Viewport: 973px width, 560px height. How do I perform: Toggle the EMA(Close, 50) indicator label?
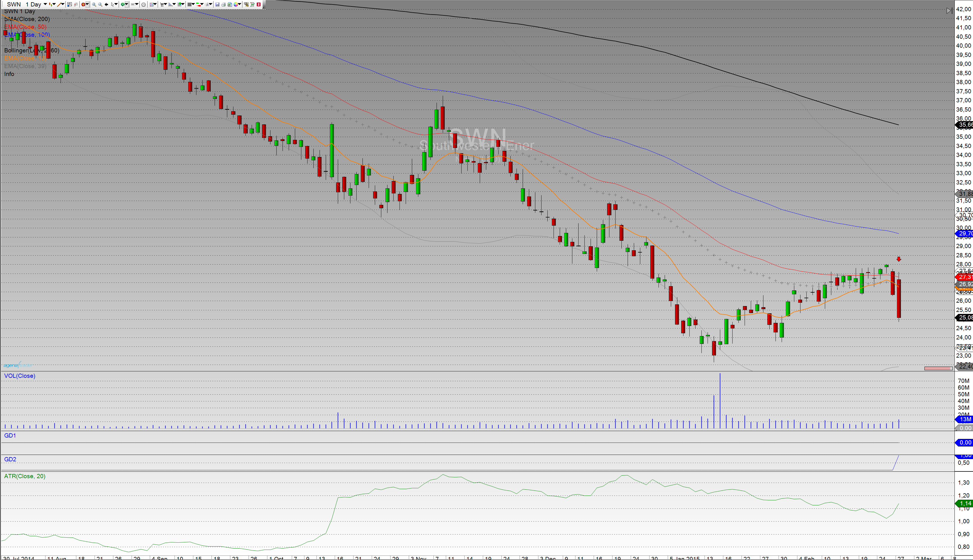[x=25, y=27]
